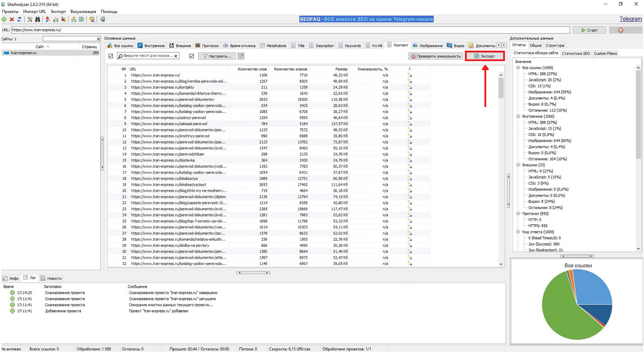Click the log entry icon at 17:14:25
Viewport: 644px width, 352px height.
click(12, 293)
